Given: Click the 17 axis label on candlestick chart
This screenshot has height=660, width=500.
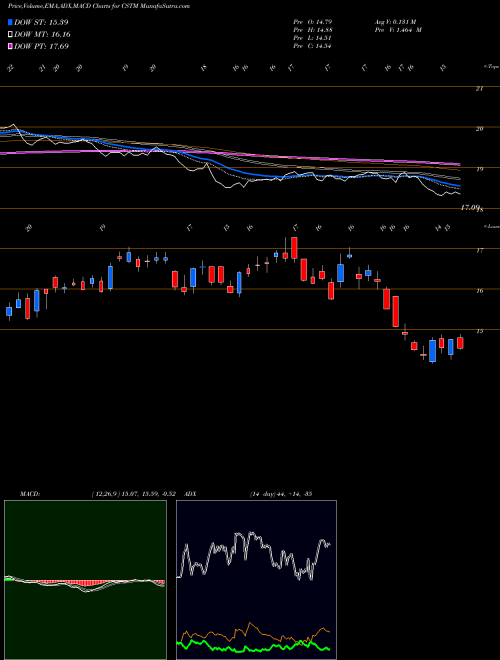Looking at the screenshot, I should tap(479, 250).
